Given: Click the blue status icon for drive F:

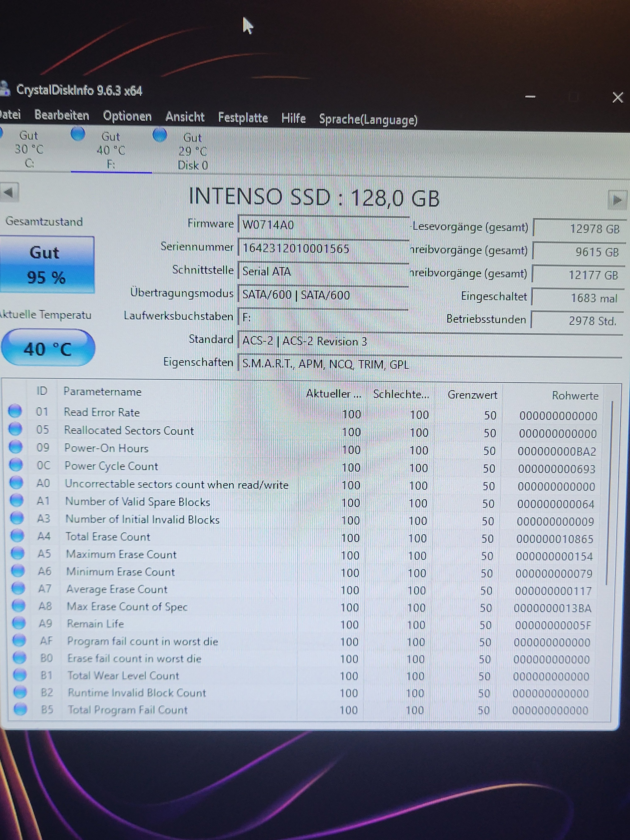Looking at the screenshot, I should pyautogui.click(x=78, y=134).
